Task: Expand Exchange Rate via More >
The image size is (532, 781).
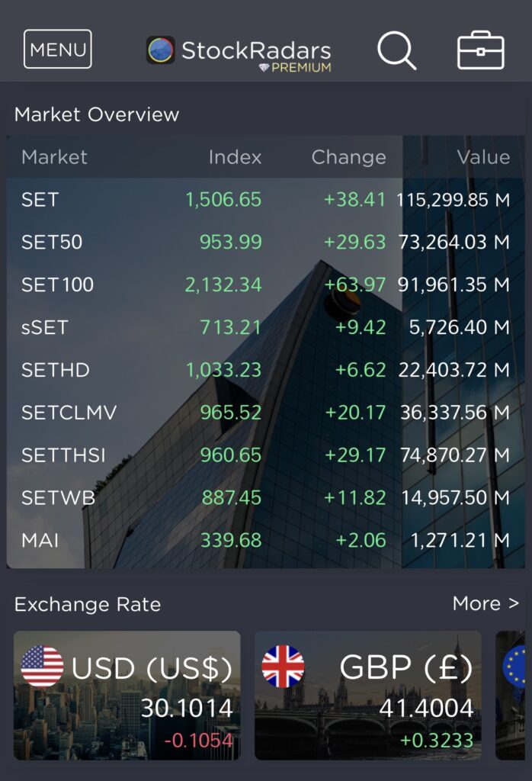Action: (x=485, y=603)
